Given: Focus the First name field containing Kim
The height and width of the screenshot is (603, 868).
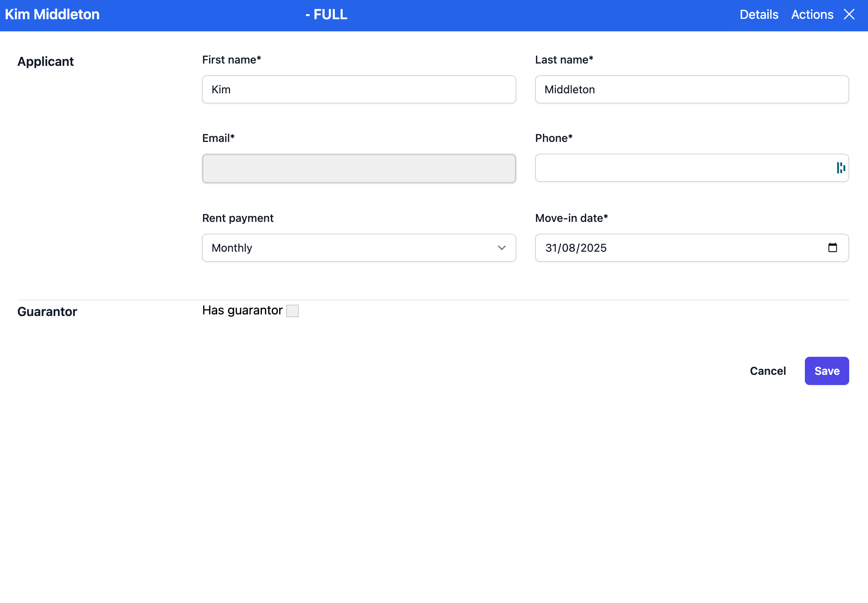Looking at the screenshot, I should click(x=359, y=89).
